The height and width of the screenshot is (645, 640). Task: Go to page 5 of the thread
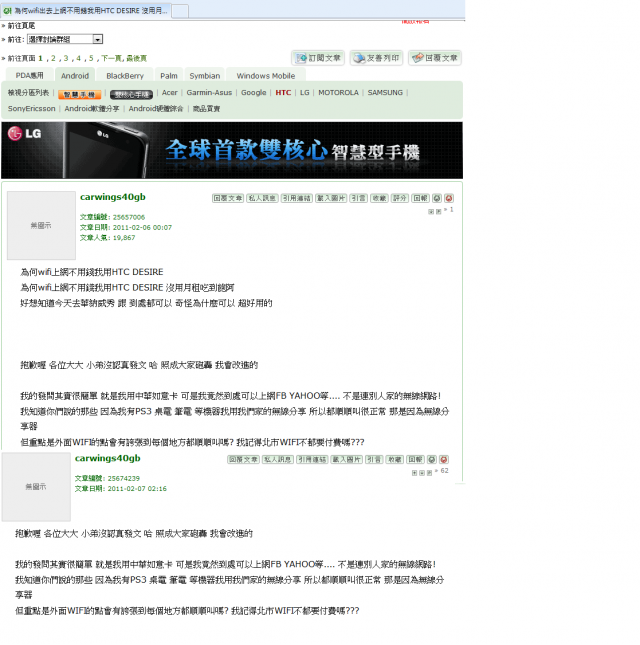[91, 58]
